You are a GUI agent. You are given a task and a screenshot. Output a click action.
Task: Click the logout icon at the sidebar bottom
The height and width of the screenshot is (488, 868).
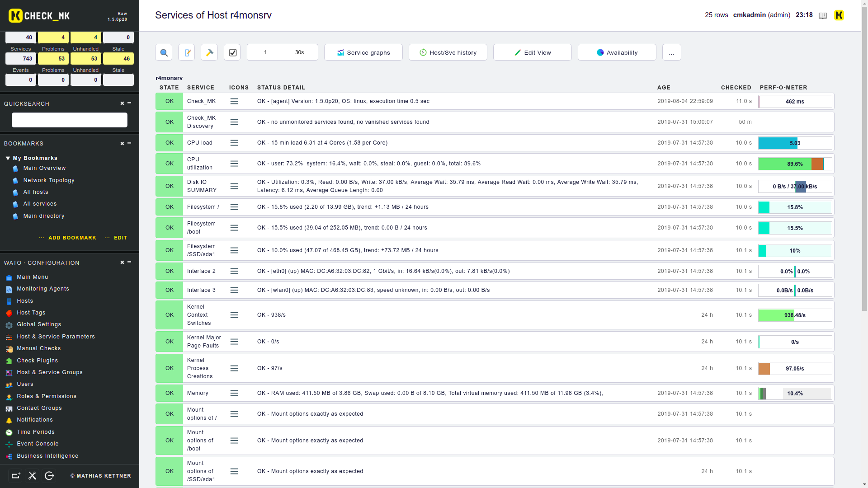point(49,476)
